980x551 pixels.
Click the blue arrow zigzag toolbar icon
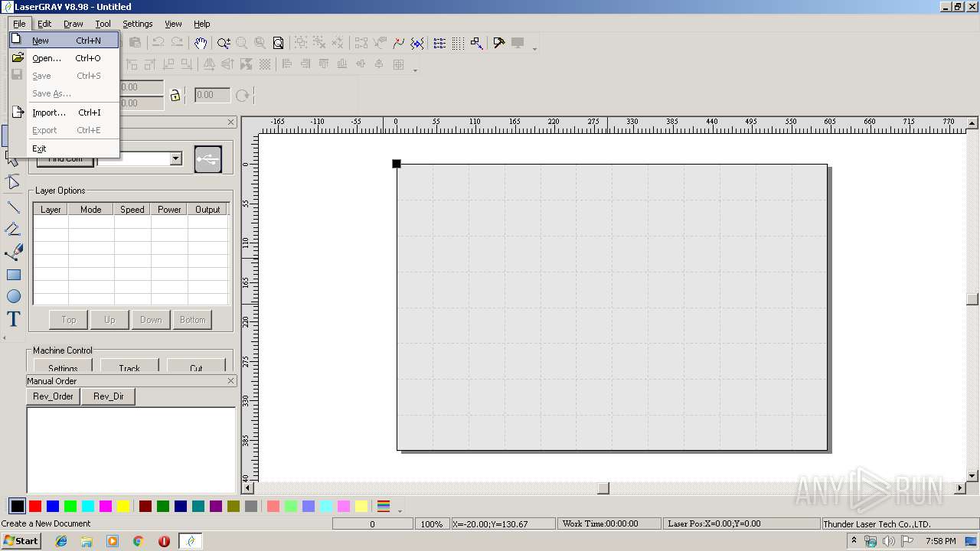[417, 43]
